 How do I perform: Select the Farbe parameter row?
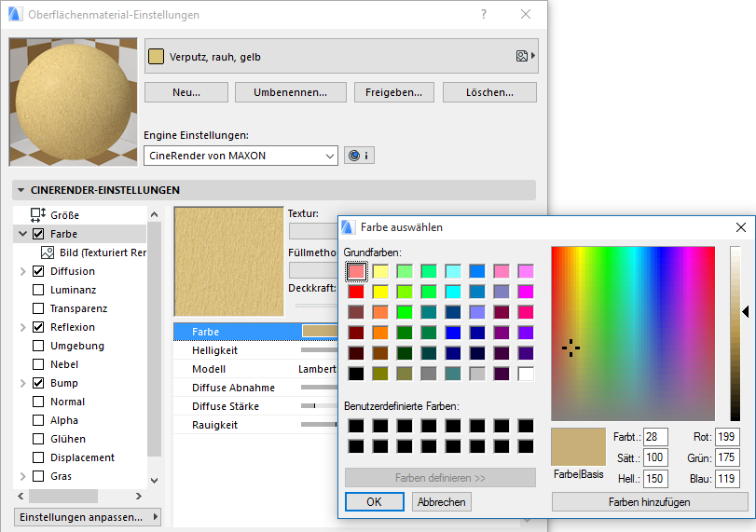(x=255, y=332)
